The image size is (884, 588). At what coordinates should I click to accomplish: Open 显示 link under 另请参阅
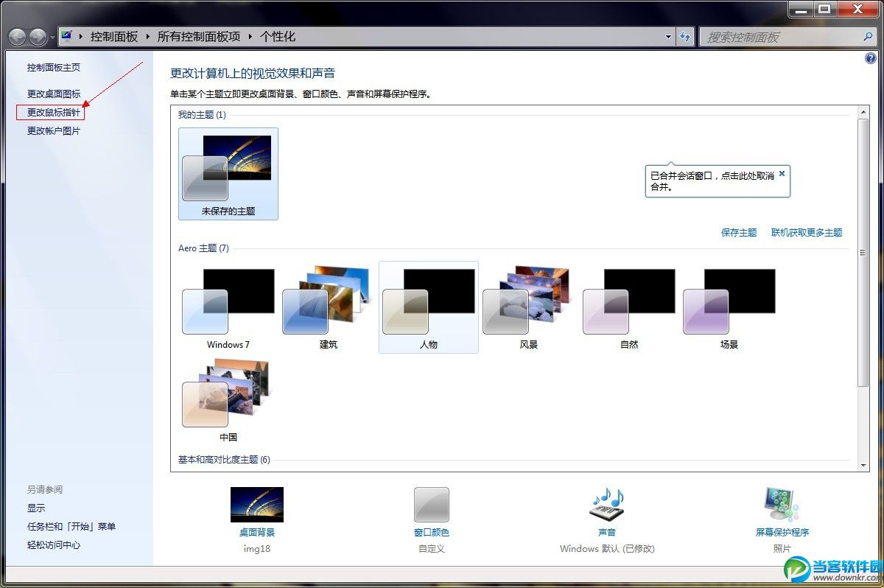click(36, 508)
